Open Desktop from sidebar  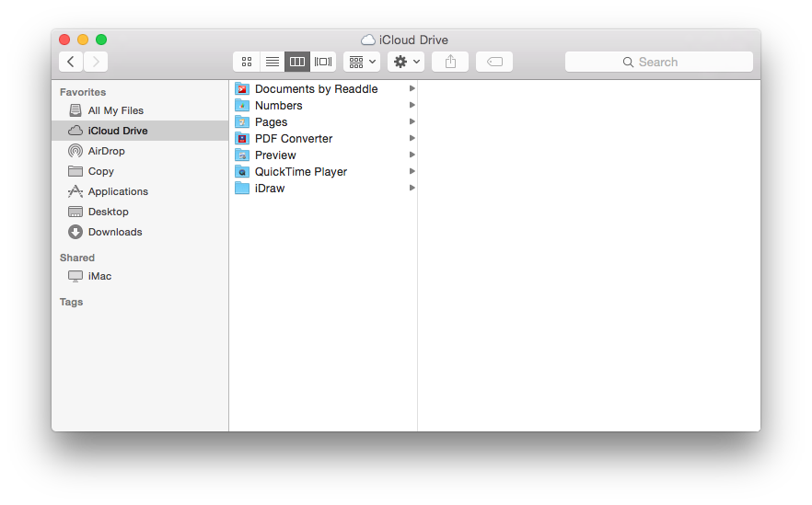[x=140, y=212]
